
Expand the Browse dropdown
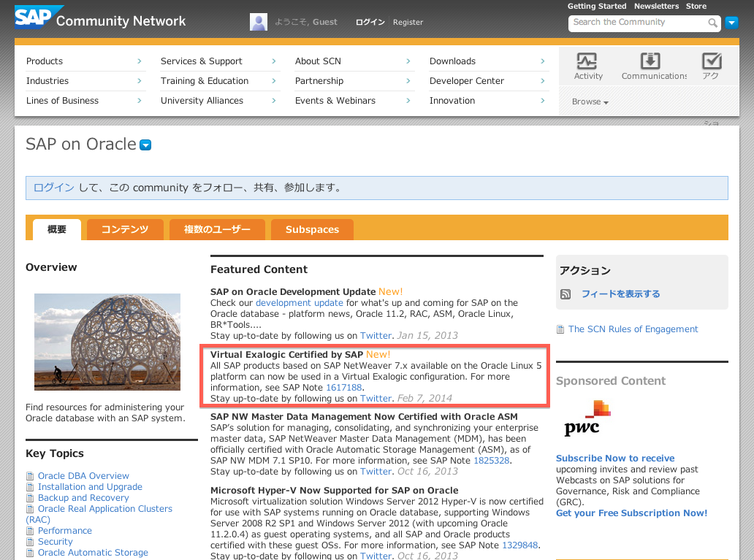click(x=590, y=101)
